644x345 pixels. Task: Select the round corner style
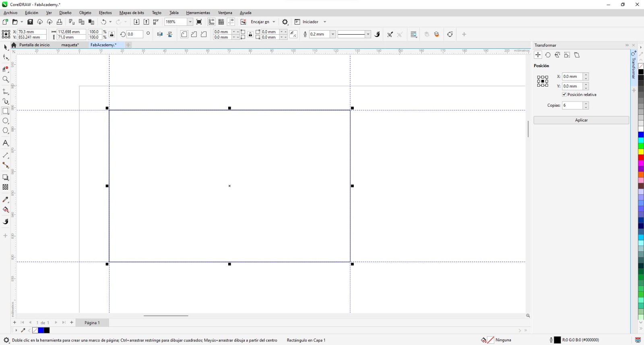pyautogui.click(x=184, y=34)
